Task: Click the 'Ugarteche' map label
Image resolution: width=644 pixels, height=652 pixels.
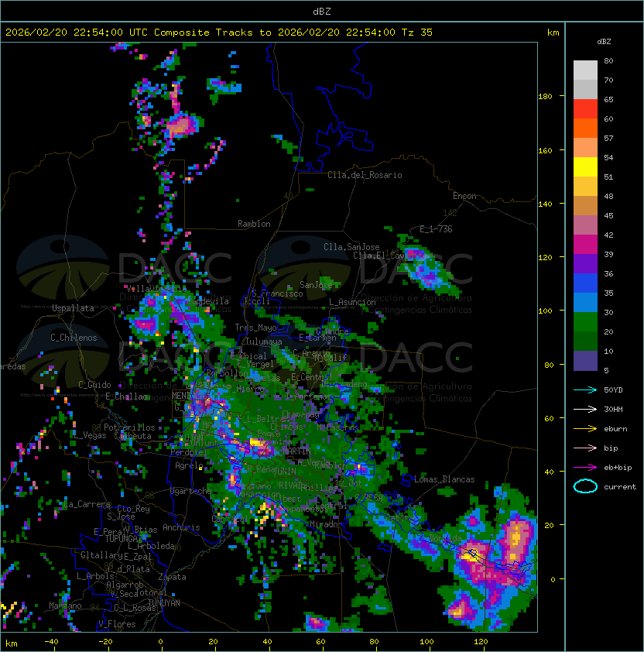Action: click(x=191, y=491)
